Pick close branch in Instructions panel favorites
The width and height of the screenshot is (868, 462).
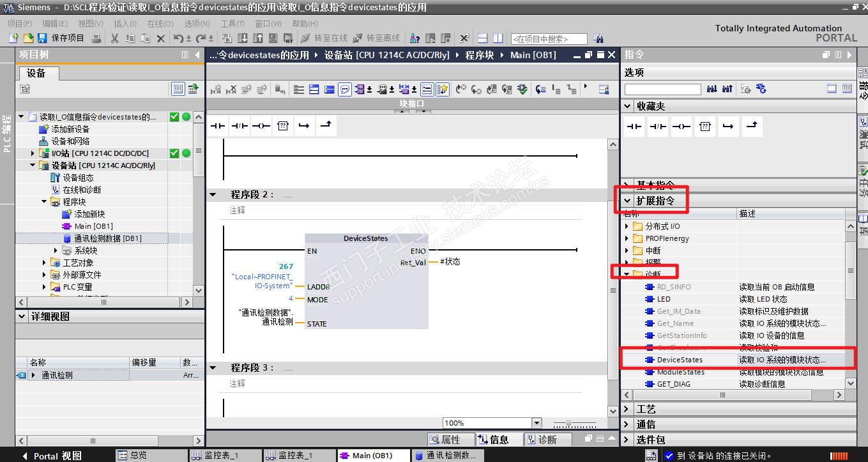[753, 127]
